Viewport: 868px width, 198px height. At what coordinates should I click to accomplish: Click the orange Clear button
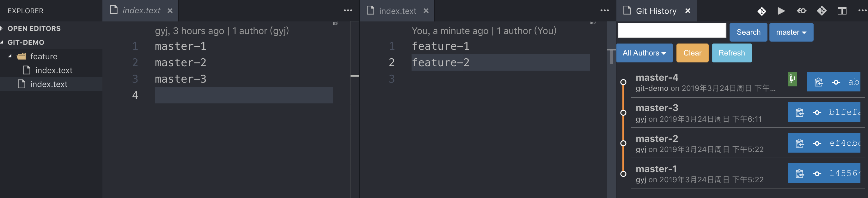click(692, 53)
